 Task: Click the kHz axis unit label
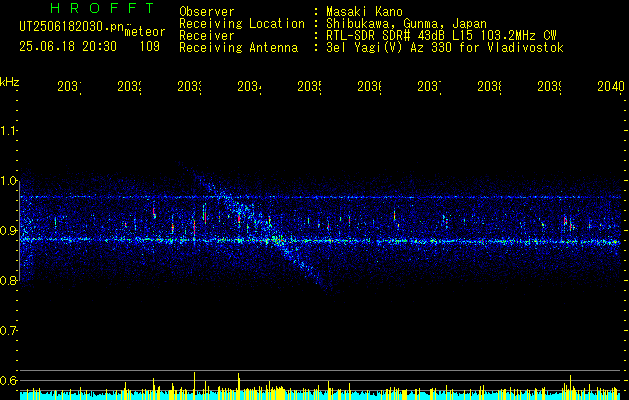(10, 82)
